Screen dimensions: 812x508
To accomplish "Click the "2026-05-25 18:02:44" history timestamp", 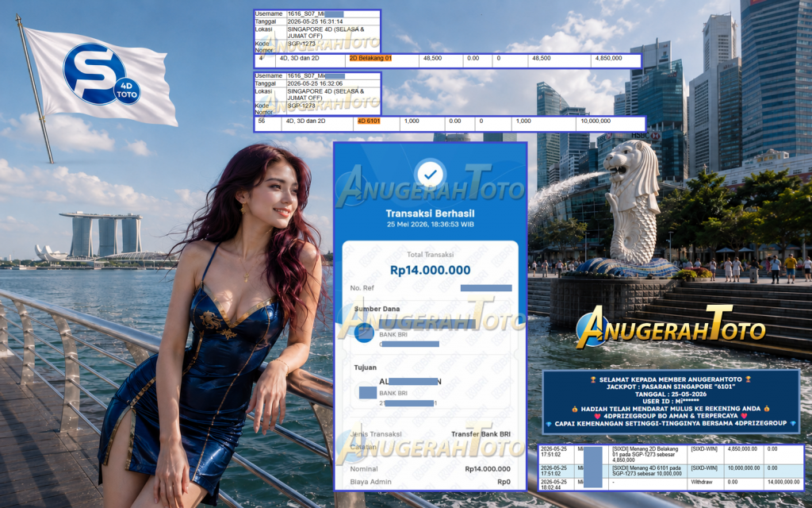I will (x=553, y=484).
